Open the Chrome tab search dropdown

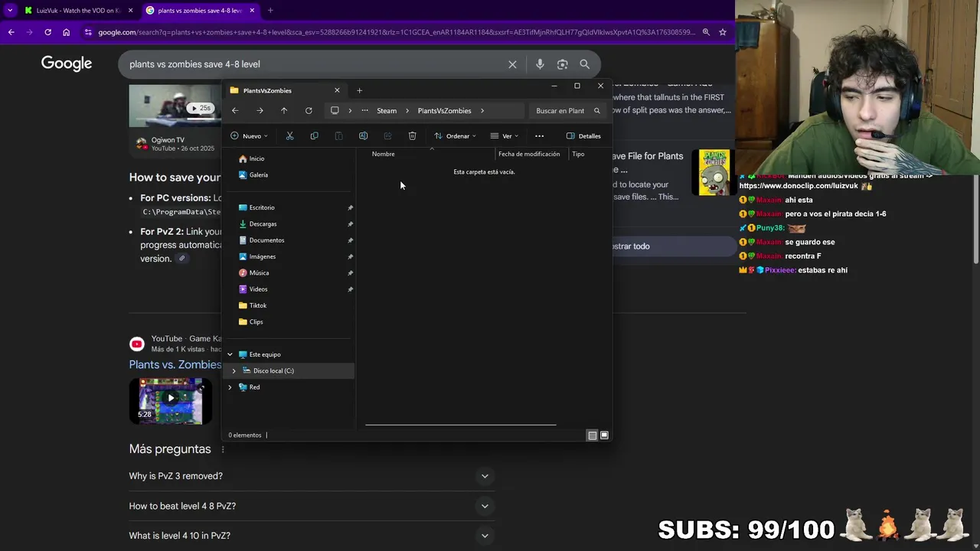point(9,11)
